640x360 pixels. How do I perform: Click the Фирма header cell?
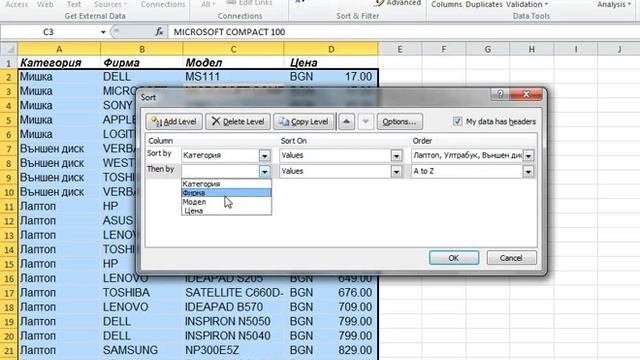tap(142, 62)
